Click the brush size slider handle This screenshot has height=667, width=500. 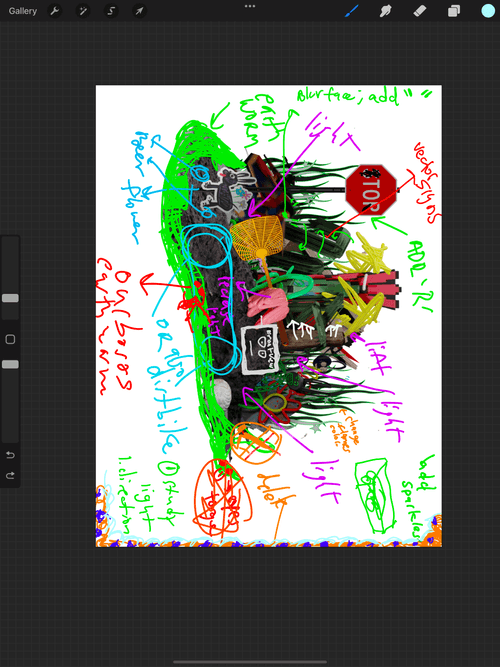click(x=10, y=298)
